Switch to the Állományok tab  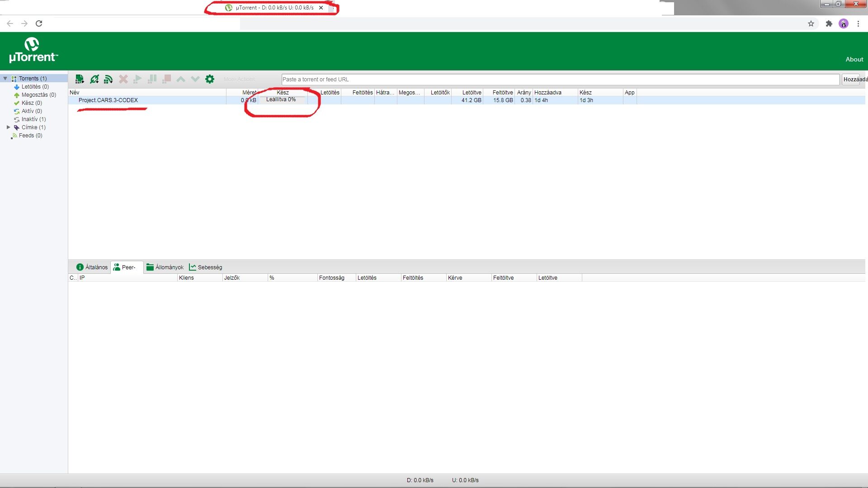(165, 267)
